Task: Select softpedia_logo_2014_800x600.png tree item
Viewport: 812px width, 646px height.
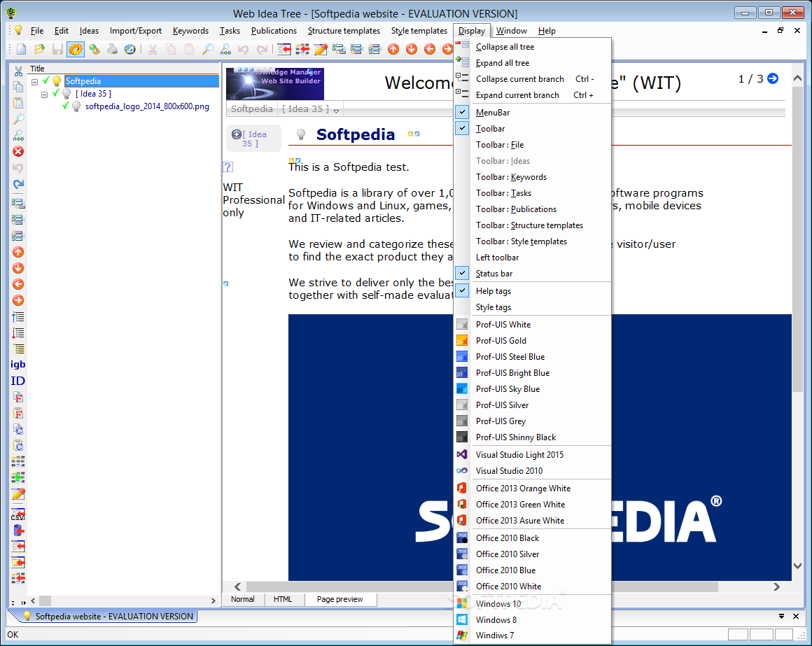Action: [x=147, y=106]
